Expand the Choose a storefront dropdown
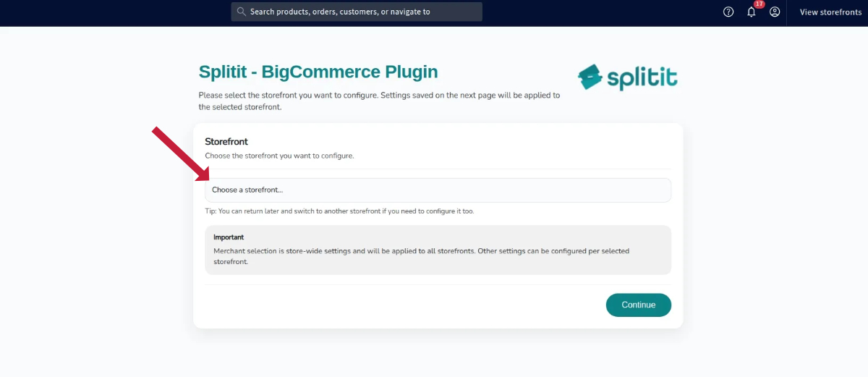This screenshot has width=868, height=377. tap(438, 190)
